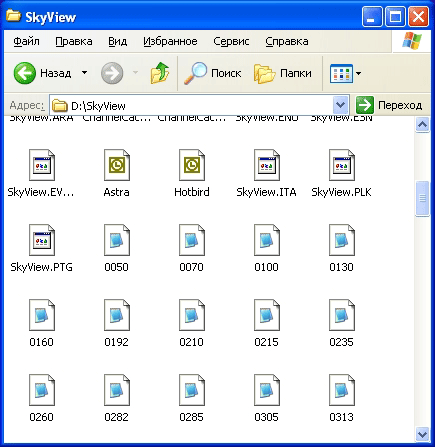The image size is (435, 447).
Task: Select the SkyView.PTG file icon
Action: point(42,240)
